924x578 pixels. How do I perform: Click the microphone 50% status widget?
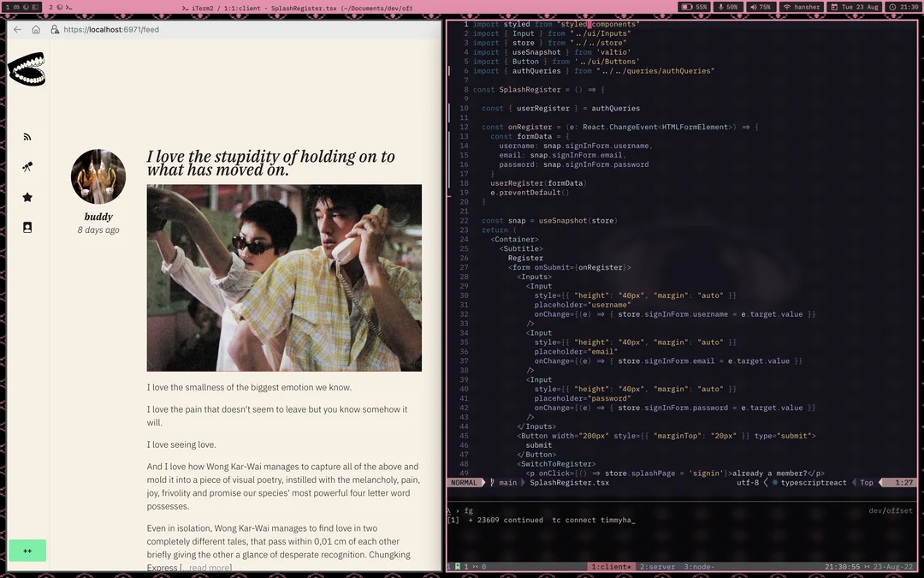(728, 7)
